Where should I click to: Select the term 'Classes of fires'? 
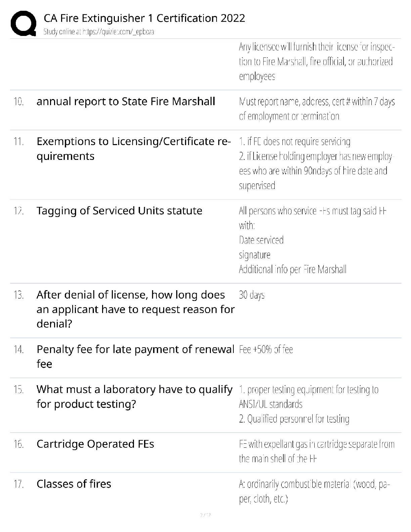[74, 484]
